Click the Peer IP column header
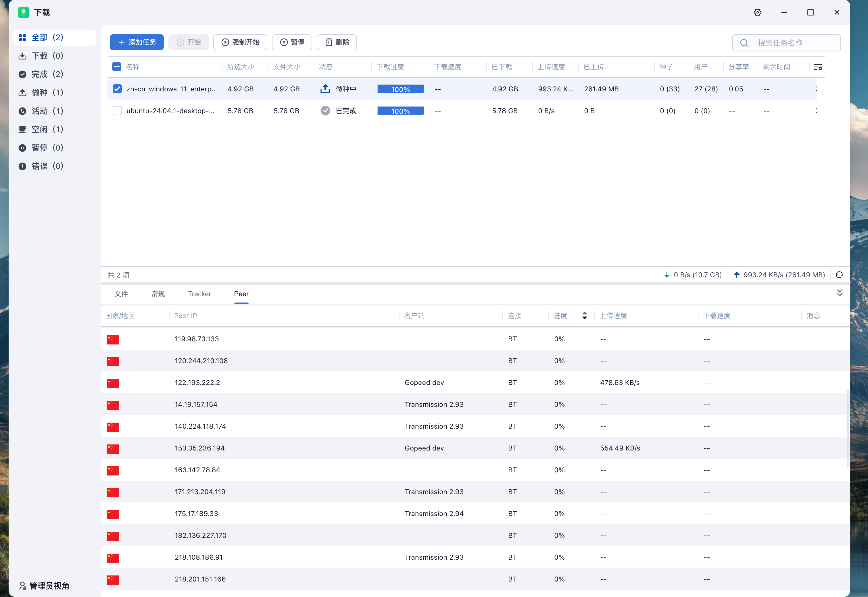The width and height of the screenshot is (868, 597). coord(186,315)
